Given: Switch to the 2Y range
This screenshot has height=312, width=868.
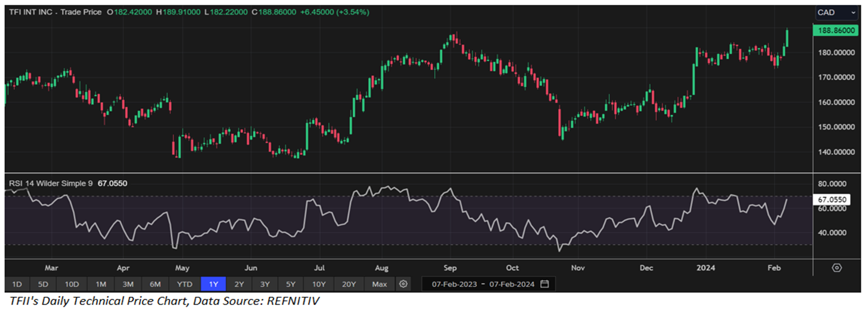Looking at the screenshot, I should [239, 284].
